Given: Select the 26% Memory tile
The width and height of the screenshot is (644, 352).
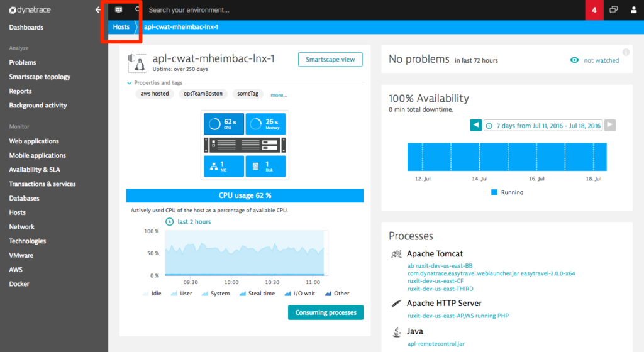Looking at the screenshot, I should [265, 124].
